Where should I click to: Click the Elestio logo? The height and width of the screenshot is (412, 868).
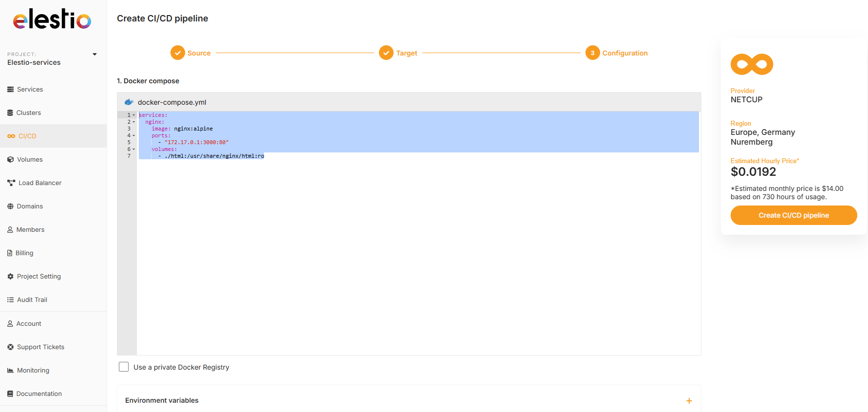(52, 19)
